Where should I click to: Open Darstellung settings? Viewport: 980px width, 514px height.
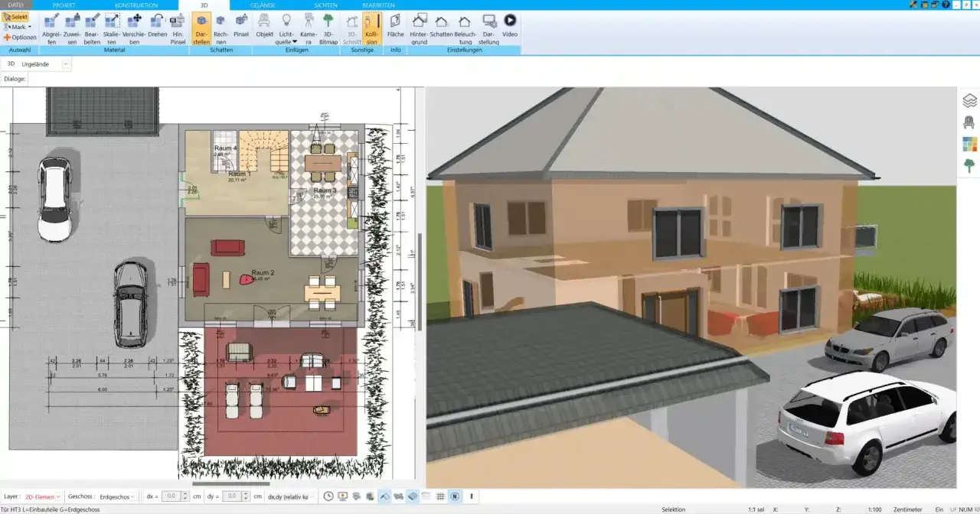[488, 29]
